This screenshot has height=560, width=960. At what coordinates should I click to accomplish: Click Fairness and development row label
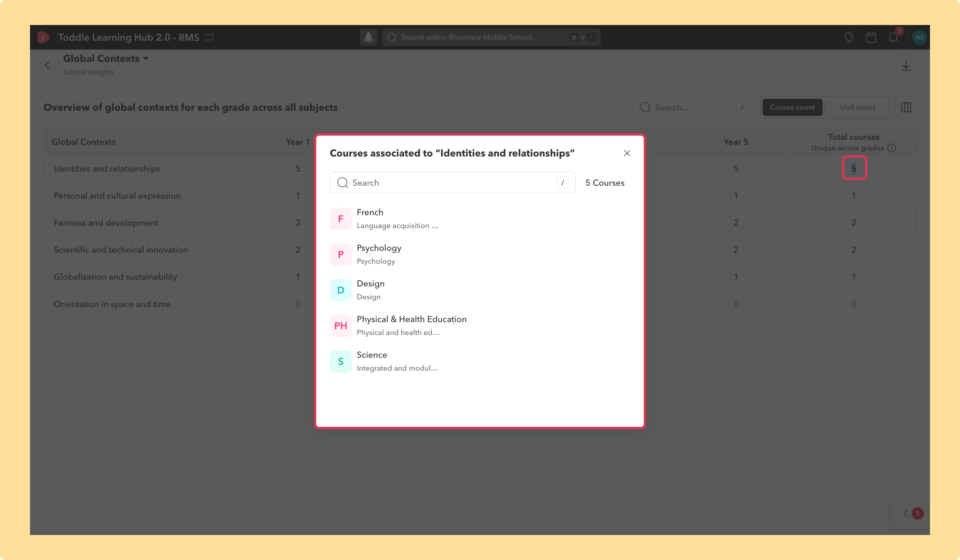pyautogui.click(x=106, y=223)
